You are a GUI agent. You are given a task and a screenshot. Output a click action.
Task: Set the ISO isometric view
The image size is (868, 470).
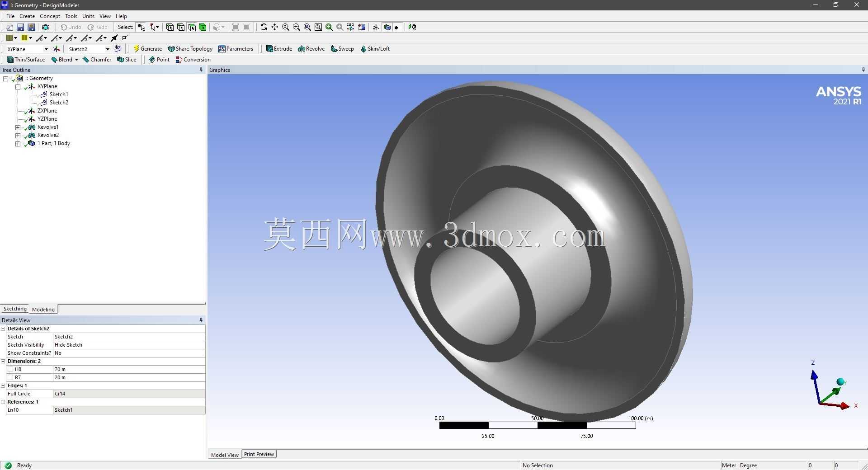click(351, 27)
